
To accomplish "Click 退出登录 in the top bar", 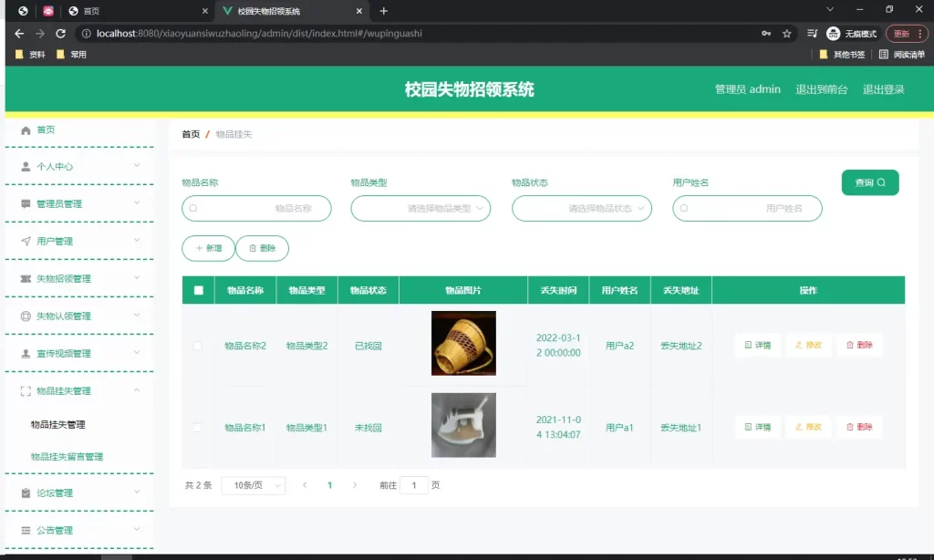I will coord(883,89).
